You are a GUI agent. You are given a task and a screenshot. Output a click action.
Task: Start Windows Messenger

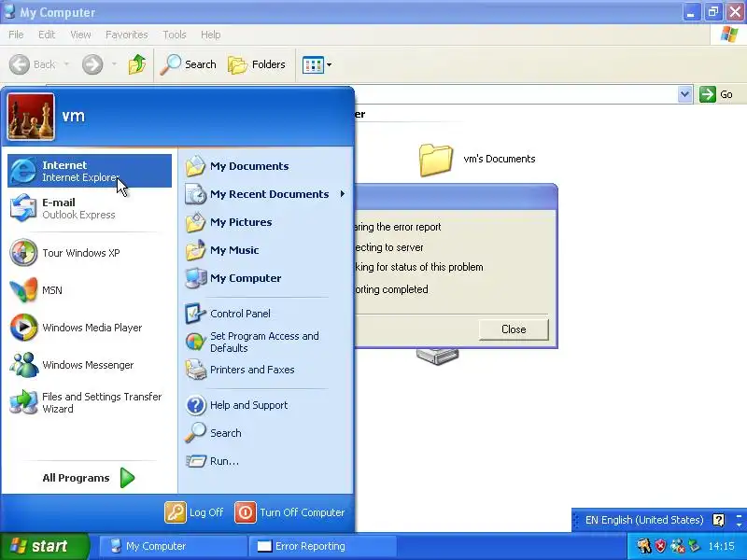point(90,365)
